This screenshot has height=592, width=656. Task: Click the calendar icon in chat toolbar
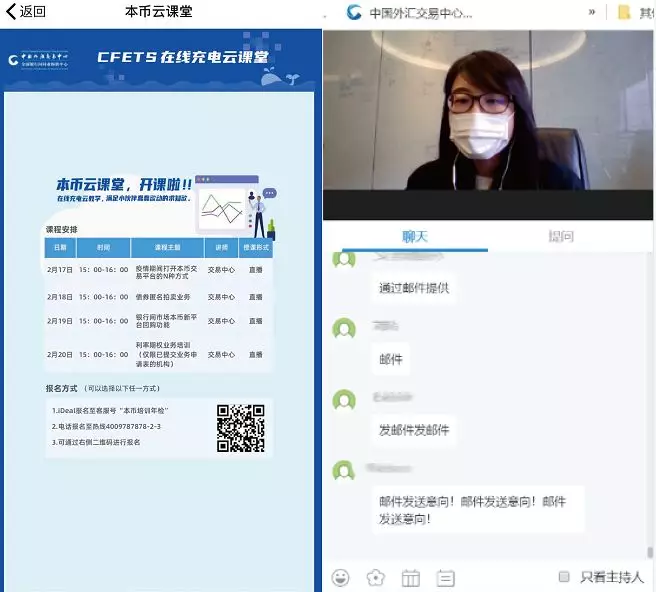click(410, 577)
